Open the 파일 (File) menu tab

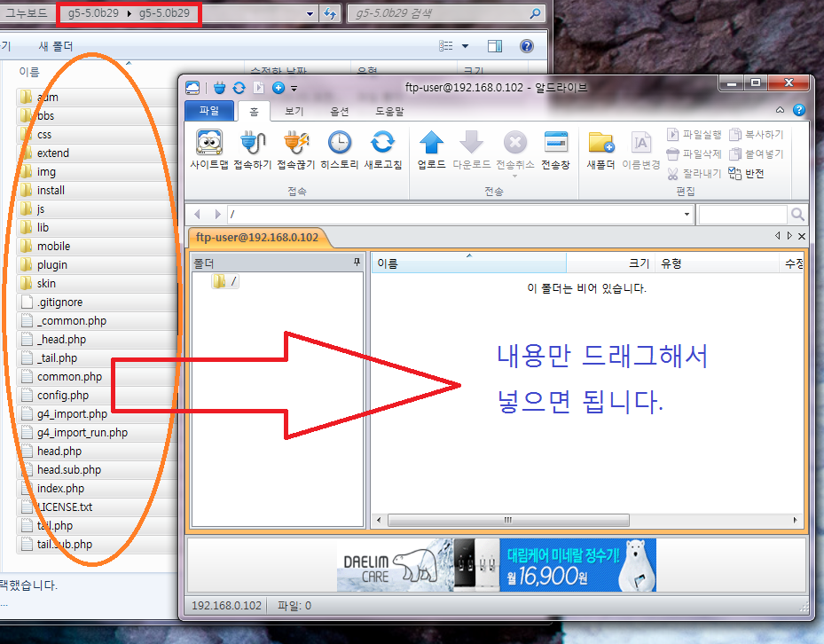click(209, 112)
